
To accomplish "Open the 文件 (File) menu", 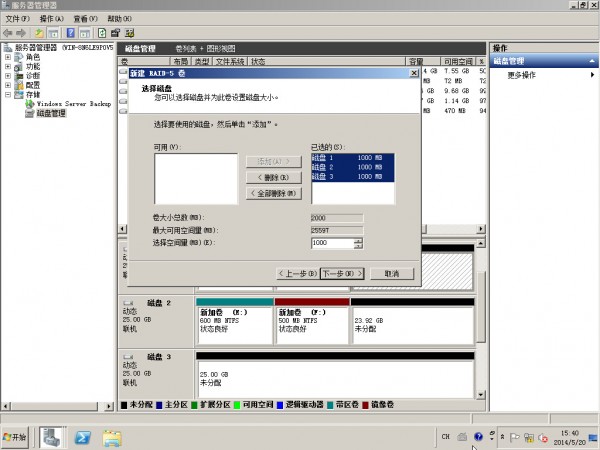I will 18,18.
